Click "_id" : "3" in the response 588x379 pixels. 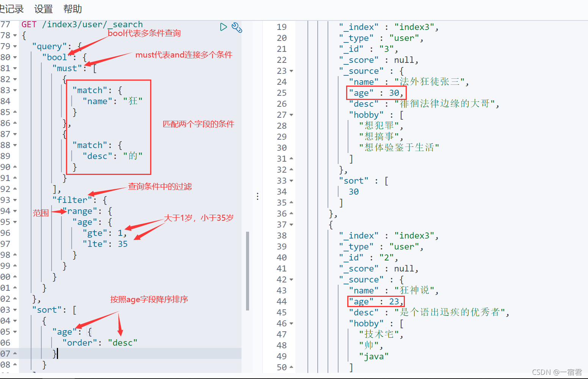pos(368,49)
